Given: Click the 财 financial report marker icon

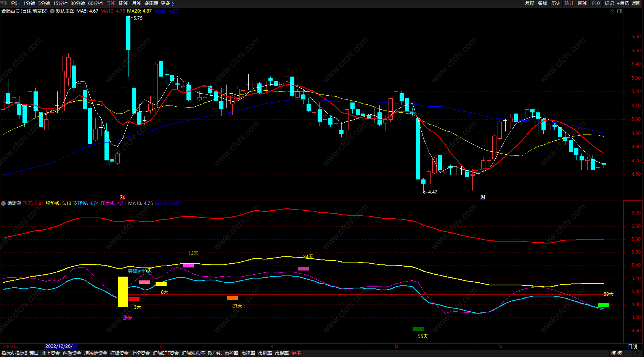Looking at the screenshot, I should 483,197.
